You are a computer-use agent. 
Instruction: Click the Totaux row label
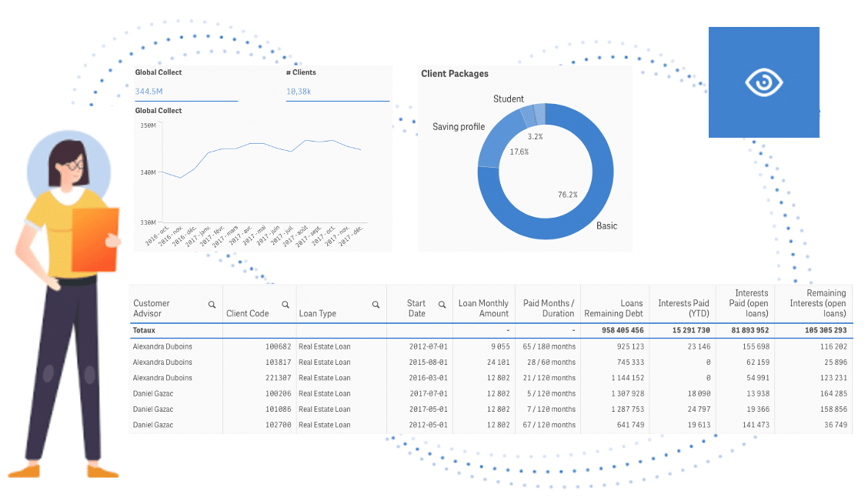(144, 330)
